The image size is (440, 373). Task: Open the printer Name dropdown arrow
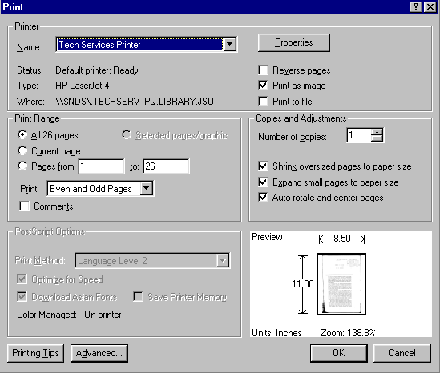coord(230,44)
